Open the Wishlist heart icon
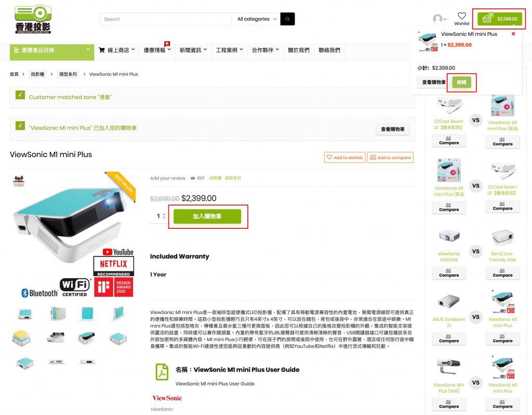This screenshot has width=532, height=415. pos(461,16)
